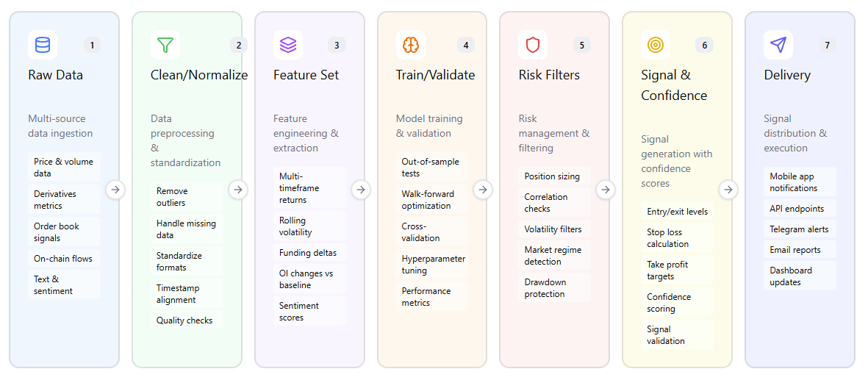Click the Feature Set layers icon
This screenshot has width=868, height=380.
(x=288, y=45)
